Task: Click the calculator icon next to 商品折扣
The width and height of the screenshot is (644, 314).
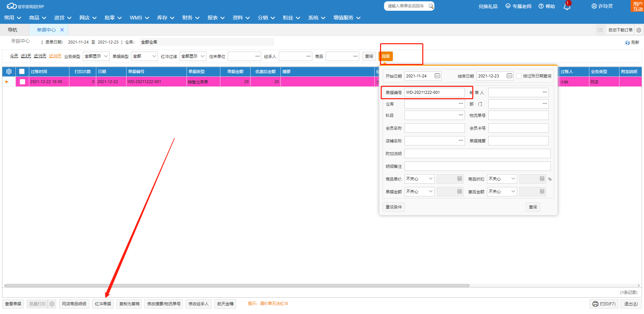Action: pyautogui.click(x=542, y=179)
